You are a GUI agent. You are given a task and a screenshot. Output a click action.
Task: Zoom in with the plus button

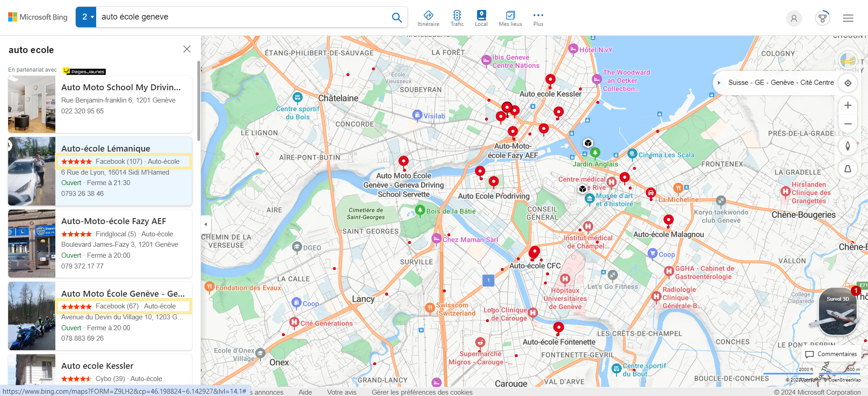(848, 105)
